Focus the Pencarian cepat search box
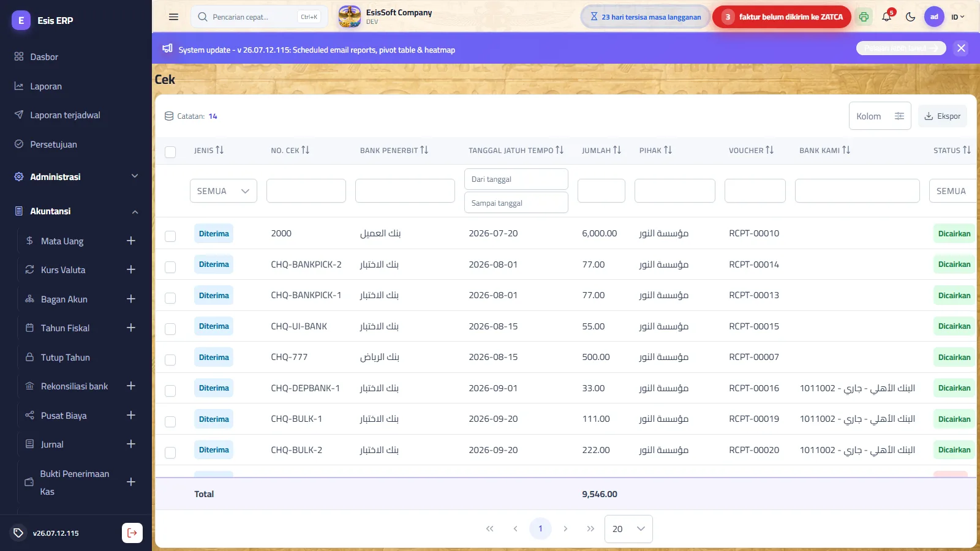This screenshot has width=980, height=551. click(x=259, y=17)
